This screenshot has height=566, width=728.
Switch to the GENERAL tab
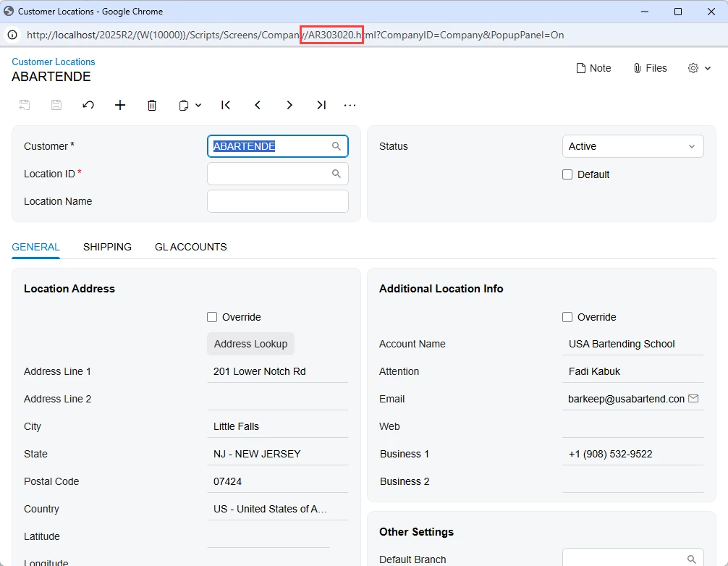35,247
